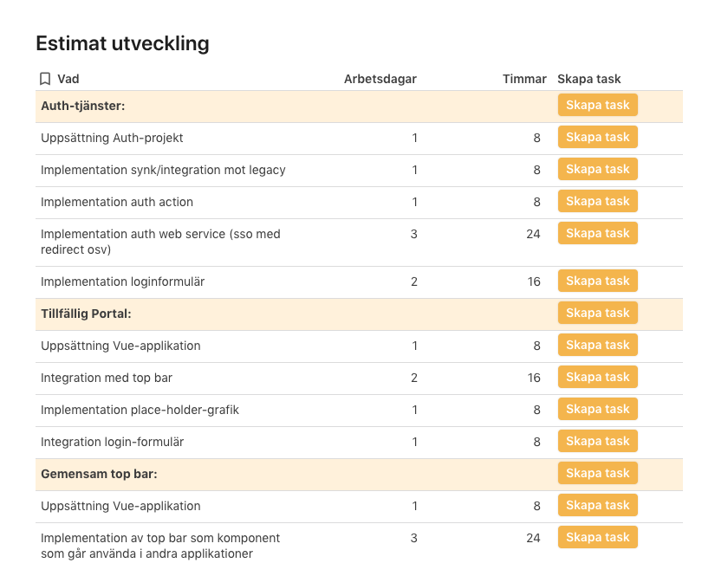Create task for Integration med top bar
Viewport: 728px width, 563px height.
597,377
